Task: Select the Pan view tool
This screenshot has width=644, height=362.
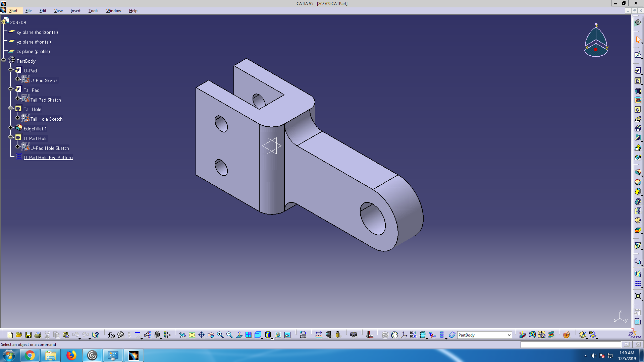Action: click(201, 335)
